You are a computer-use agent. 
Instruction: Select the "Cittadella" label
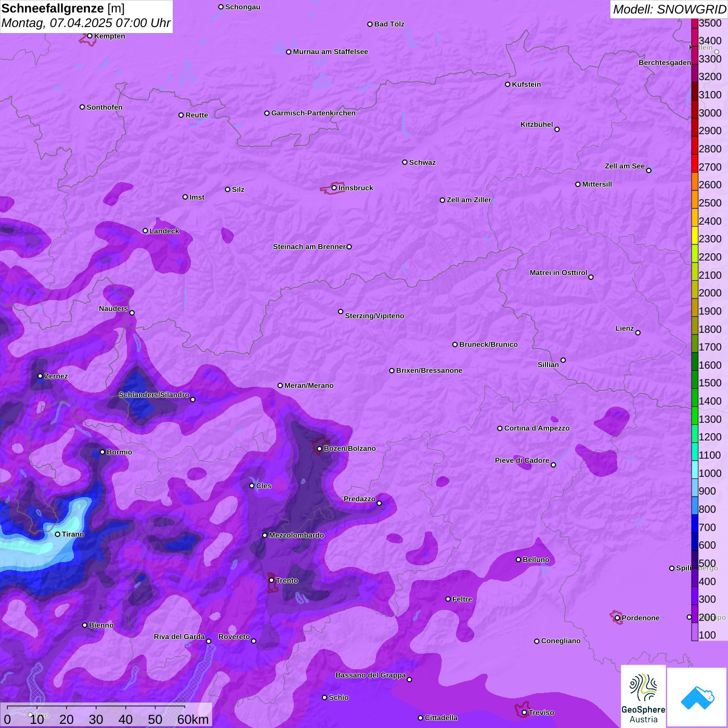tap(441, 718)
